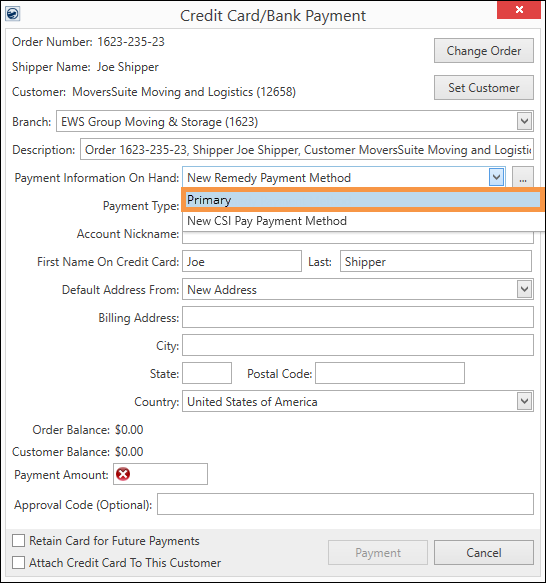Expand the Branch dropdown

pos(524,121)
